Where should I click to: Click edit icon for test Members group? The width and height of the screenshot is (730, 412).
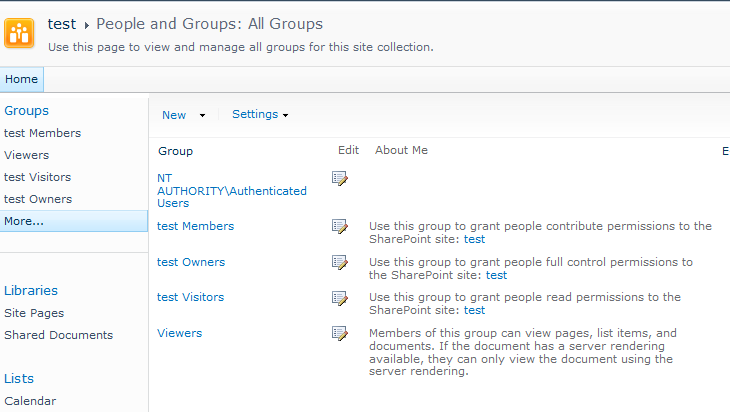[340, 226]
